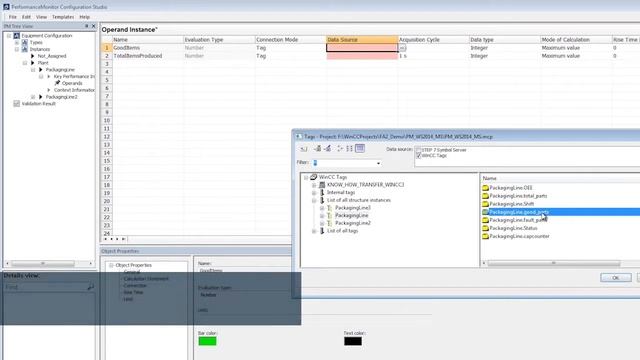The height and width of the screenshot is (360, 640).
Task: Select the PackagingLine.good_parts tag row
Action: [x=560, y=212]
